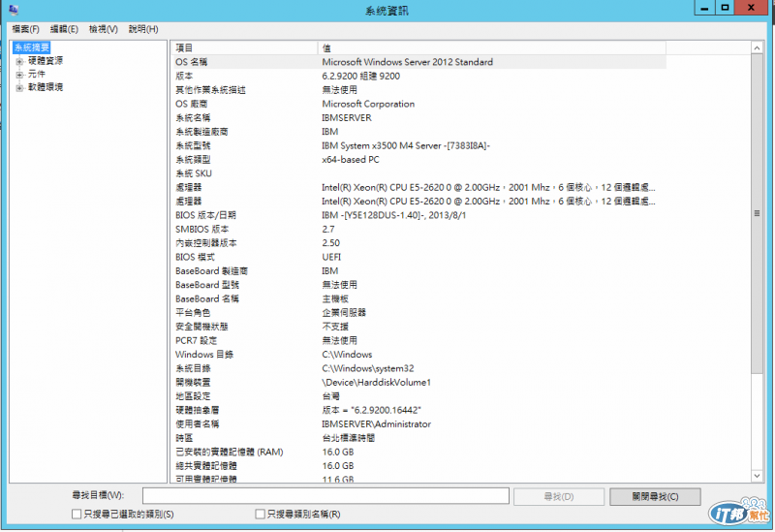Maximize the 系統資訊 window
The height and width of the screenshot is (532, 775).
click(725, 8)
